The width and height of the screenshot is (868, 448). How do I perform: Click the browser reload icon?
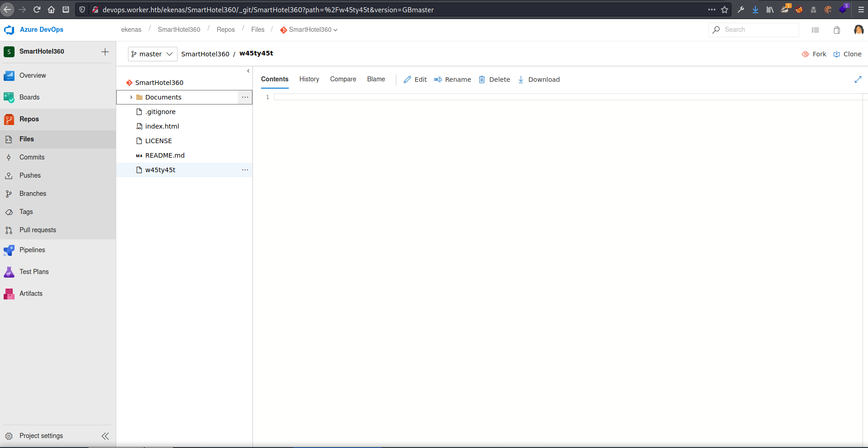point(37,10)
